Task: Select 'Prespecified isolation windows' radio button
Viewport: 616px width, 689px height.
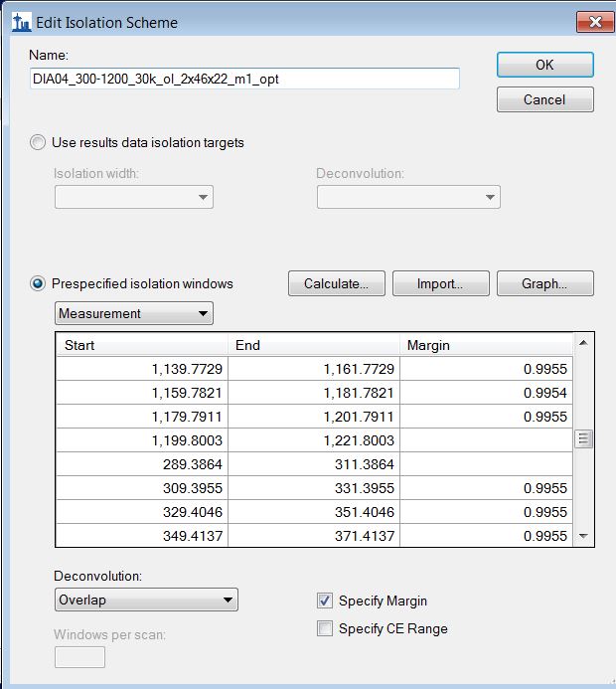Action: click(x=39, y=283)
